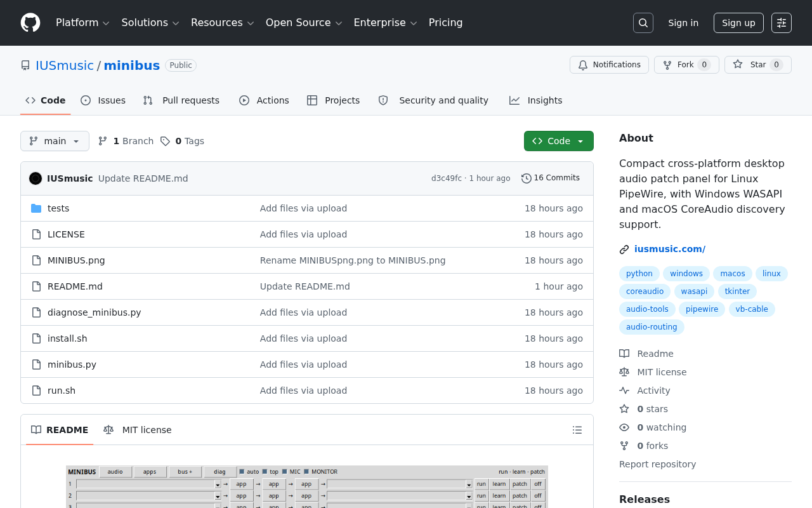
Task: Select the pipewire topic tag
Action: [702, 309]
